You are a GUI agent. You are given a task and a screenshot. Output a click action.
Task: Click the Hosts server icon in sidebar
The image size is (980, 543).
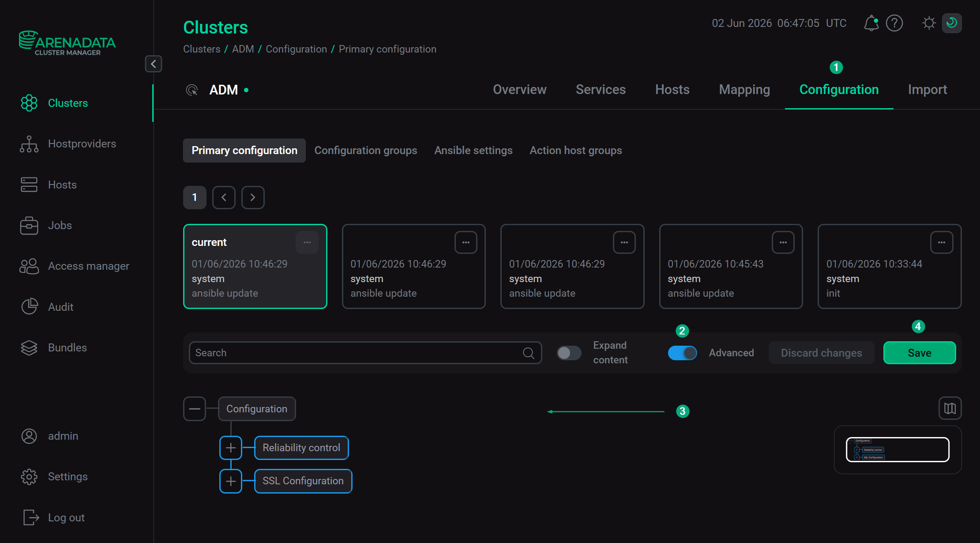29,185
